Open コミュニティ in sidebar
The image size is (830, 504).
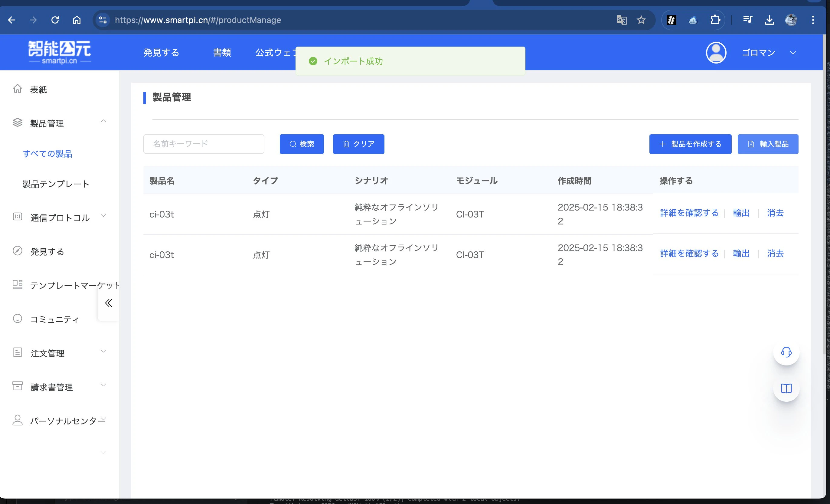(54, 319)
